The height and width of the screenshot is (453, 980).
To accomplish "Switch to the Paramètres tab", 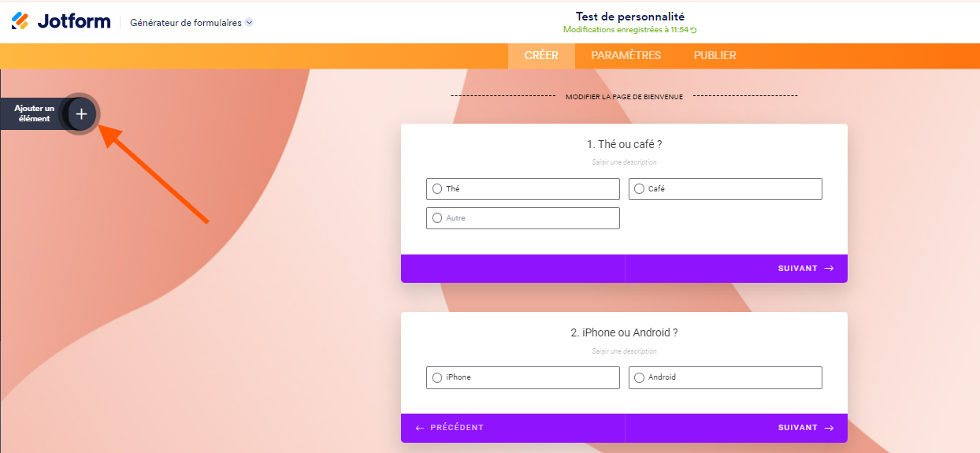I will click(x=626, y=55).
